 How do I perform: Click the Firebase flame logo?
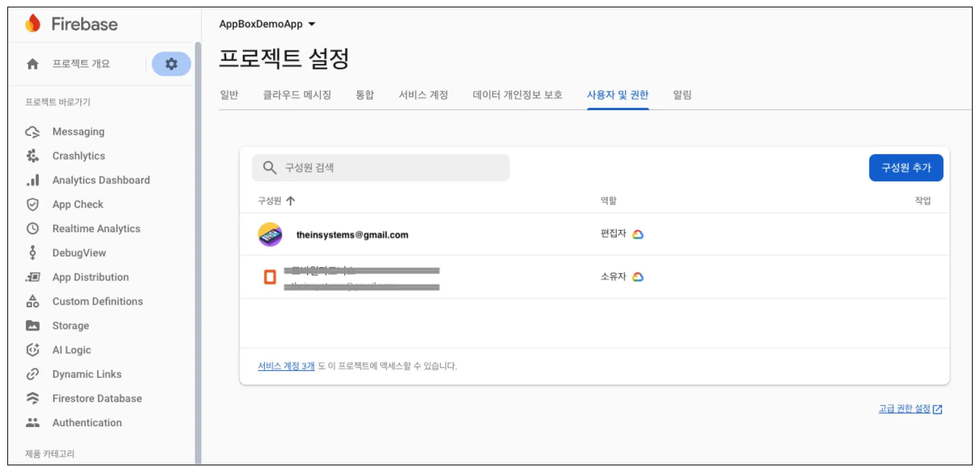(x=33, y=23)
